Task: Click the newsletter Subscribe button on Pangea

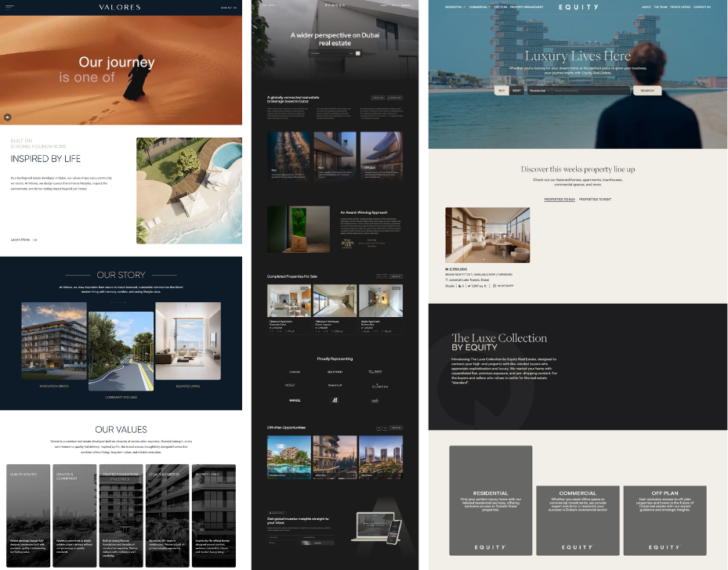Action: pyautogui.click(x=317, y=543)
